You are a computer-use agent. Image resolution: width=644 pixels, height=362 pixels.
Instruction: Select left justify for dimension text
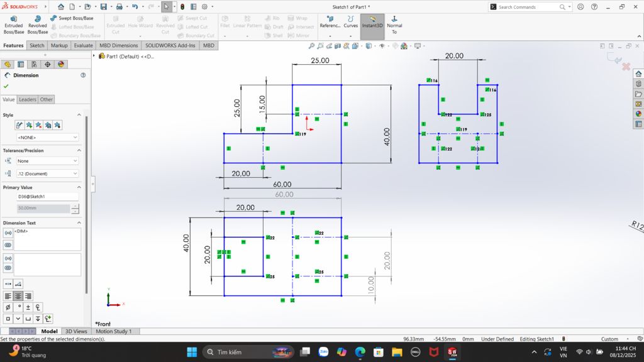coord(8,296)
